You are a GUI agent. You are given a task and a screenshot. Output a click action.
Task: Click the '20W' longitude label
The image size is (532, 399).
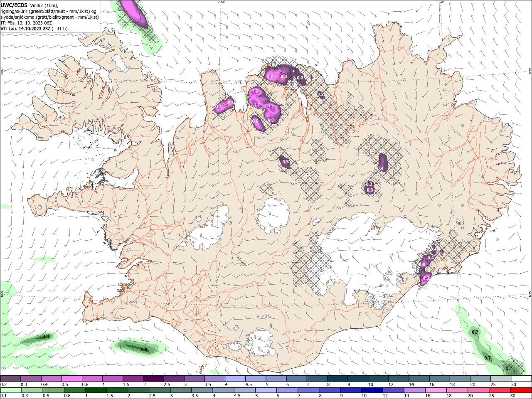[222, 2]
